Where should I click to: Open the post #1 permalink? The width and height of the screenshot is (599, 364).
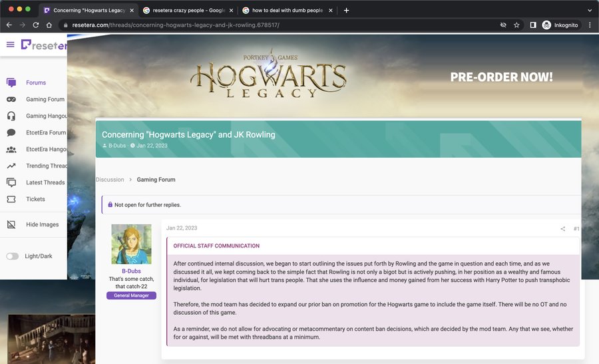click(576, 229)
